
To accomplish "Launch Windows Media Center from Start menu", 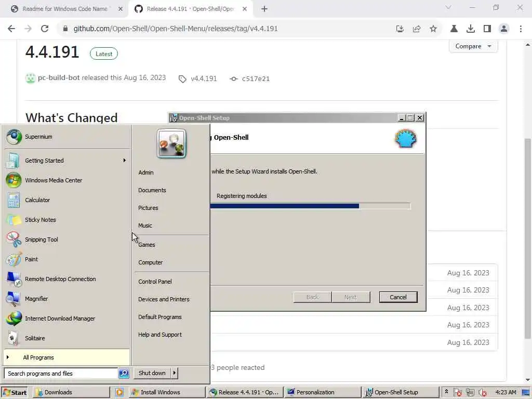I will pos(66,180).
